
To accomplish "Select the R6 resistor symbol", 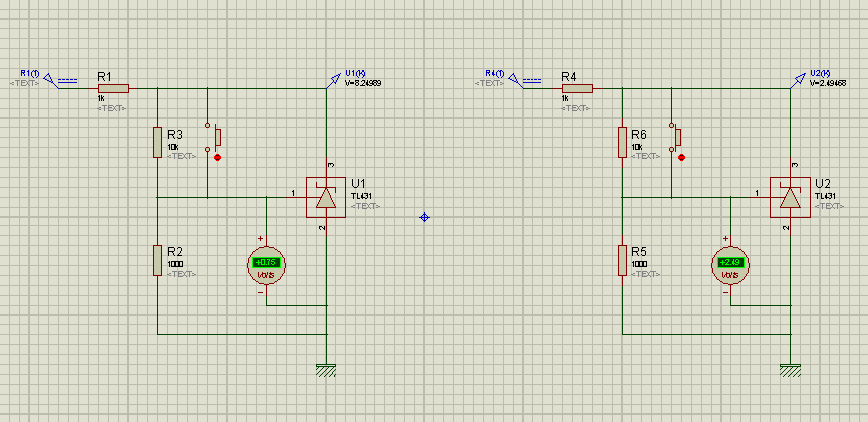I will click(622, 142).
